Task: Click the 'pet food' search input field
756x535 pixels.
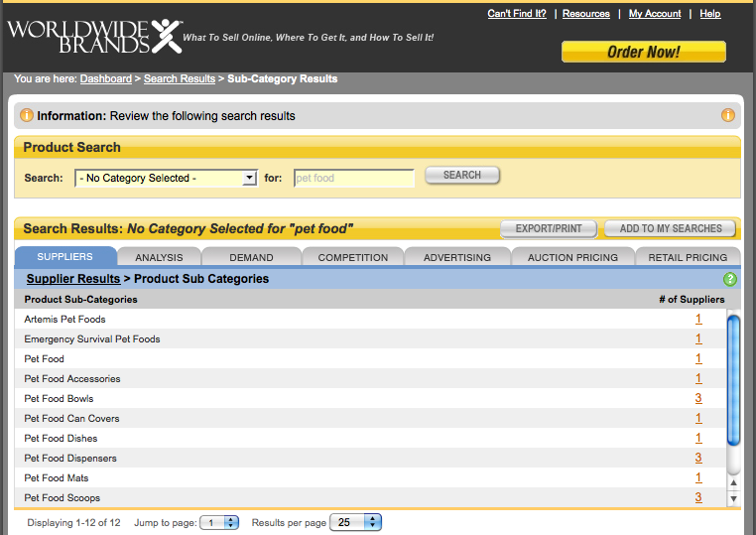Action: [354, 178]
